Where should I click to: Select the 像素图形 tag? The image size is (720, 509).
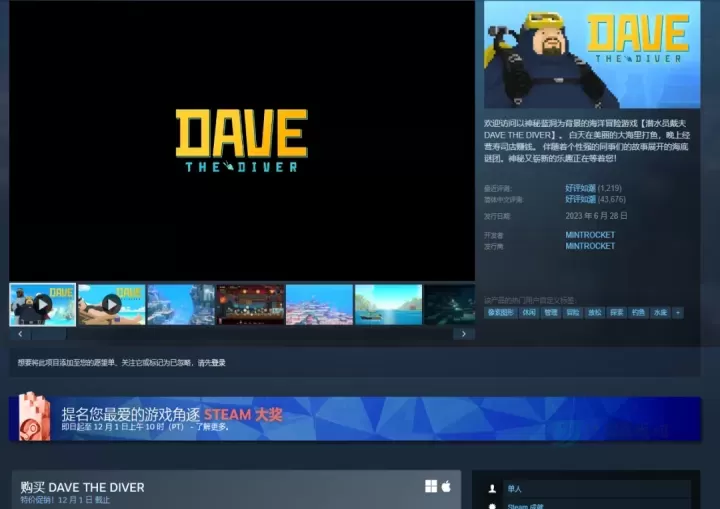499,312
